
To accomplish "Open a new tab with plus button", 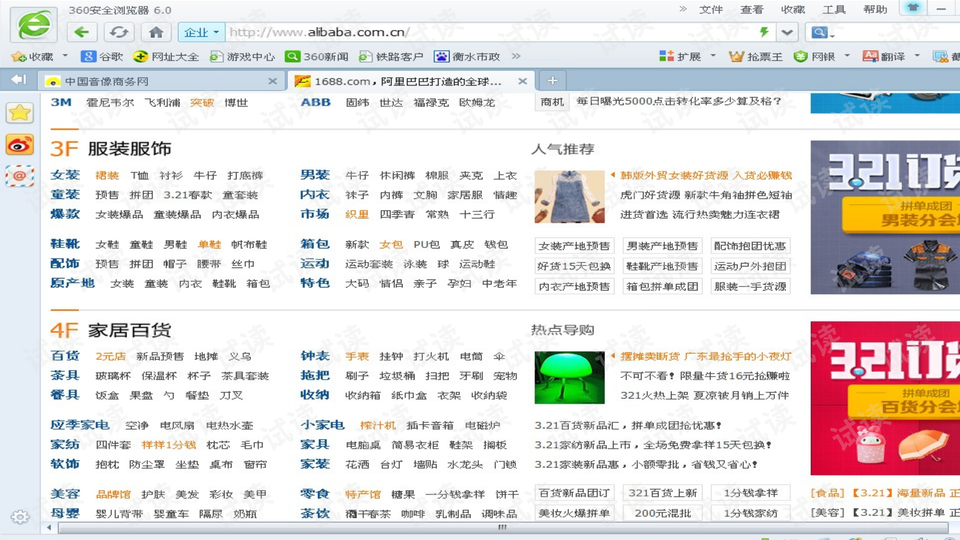I will 552,80.
